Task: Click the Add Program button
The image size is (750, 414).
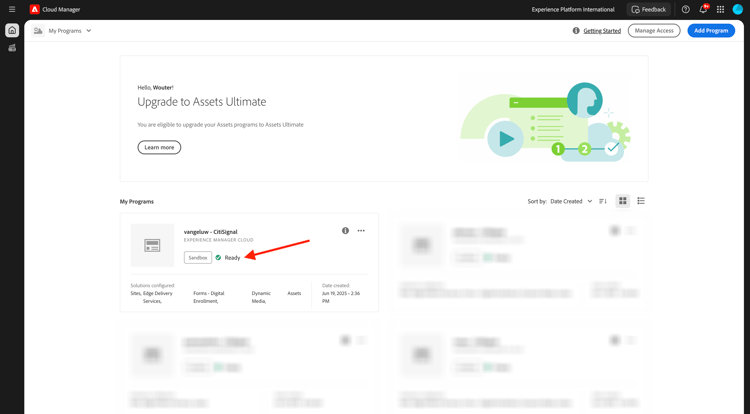Action: click(x=711, y=31)
